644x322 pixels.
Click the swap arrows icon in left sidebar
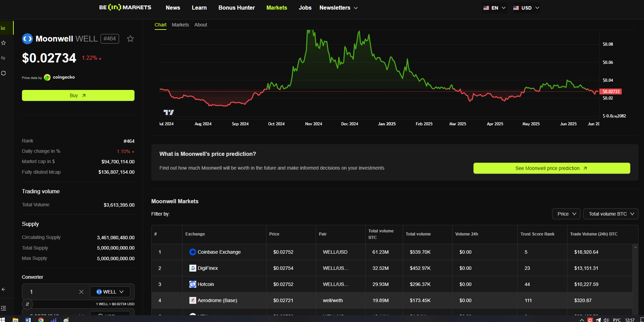coord(3,58)
